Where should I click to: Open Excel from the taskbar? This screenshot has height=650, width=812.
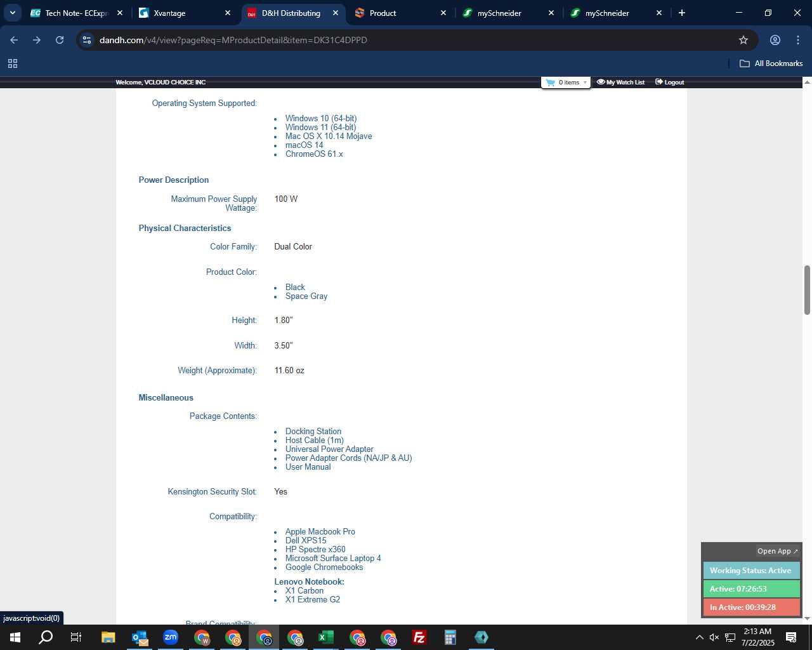(326, 637)
